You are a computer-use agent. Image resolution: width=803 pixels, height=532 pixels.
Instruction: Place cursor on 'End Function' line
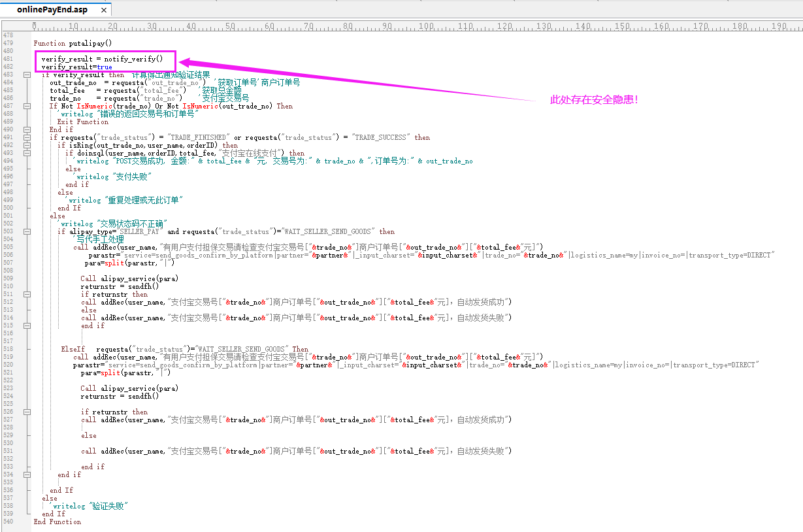(x=57, y=522)
